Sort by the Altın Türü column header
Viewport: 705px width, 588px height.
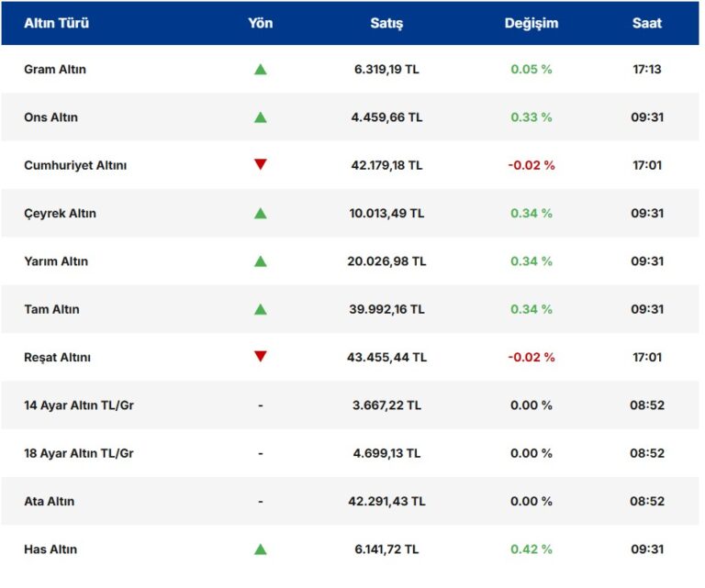56,23
